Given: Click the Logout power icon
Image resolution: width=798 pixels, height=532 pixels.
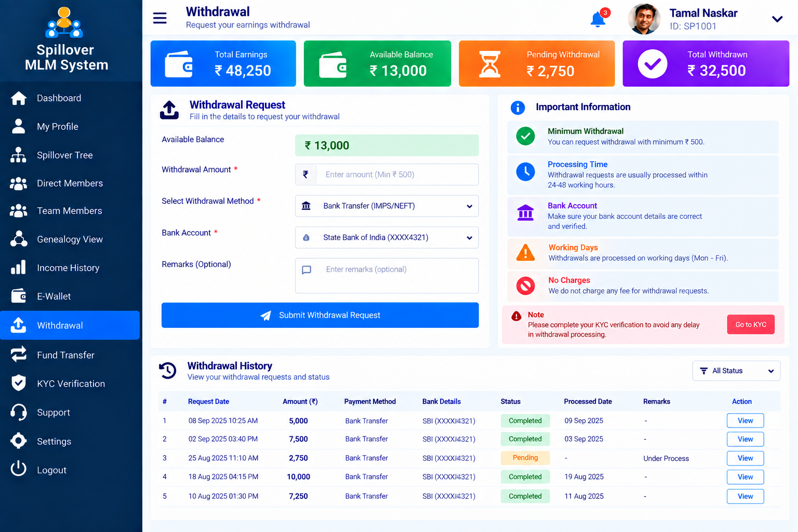Looking at the screenshot, I should (19, 470).
